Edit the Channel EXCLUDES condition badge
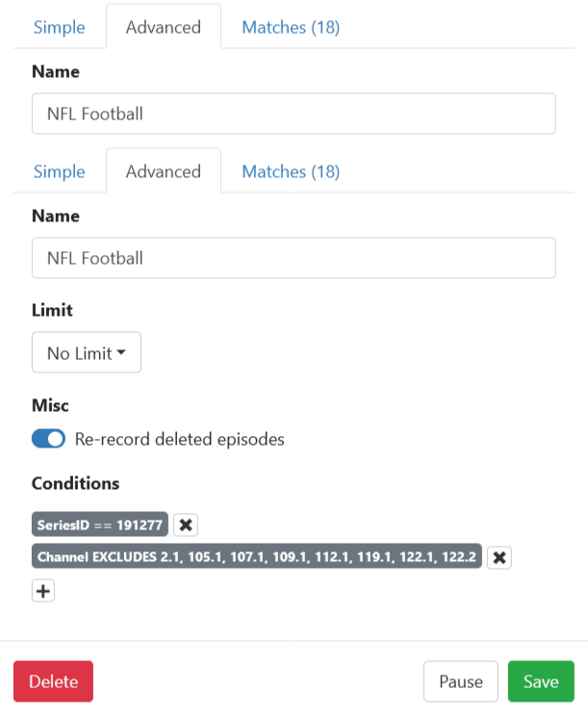588x717 pixels. tap(256, 557)
